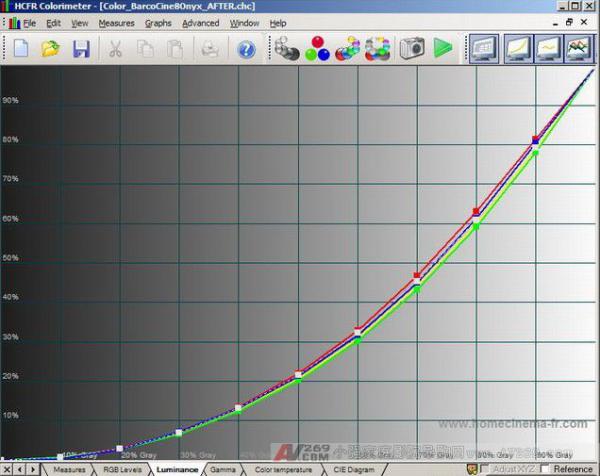Save using the floppy disk icon

click(x=81, y=48)
